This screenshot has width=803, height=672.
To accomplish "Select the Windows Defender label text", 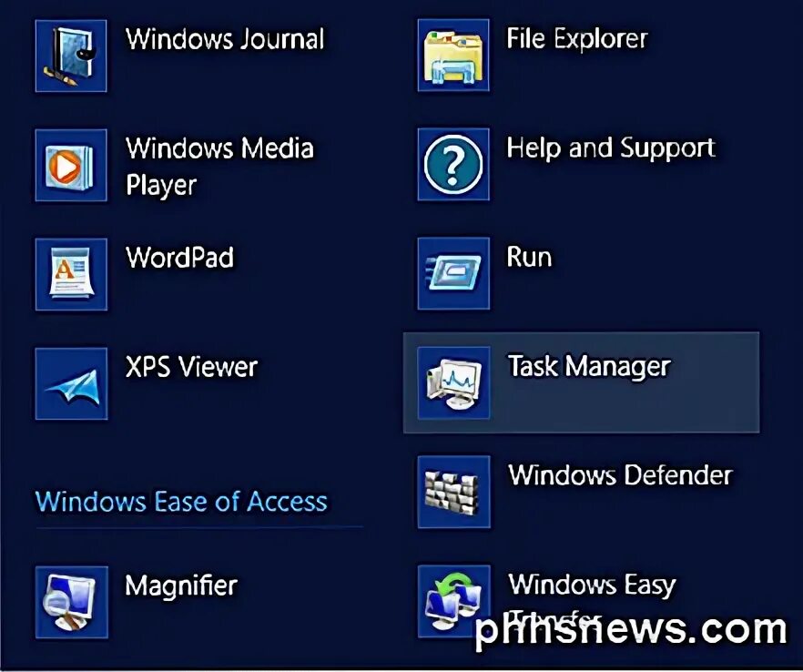I will click(x=620, y=474).
